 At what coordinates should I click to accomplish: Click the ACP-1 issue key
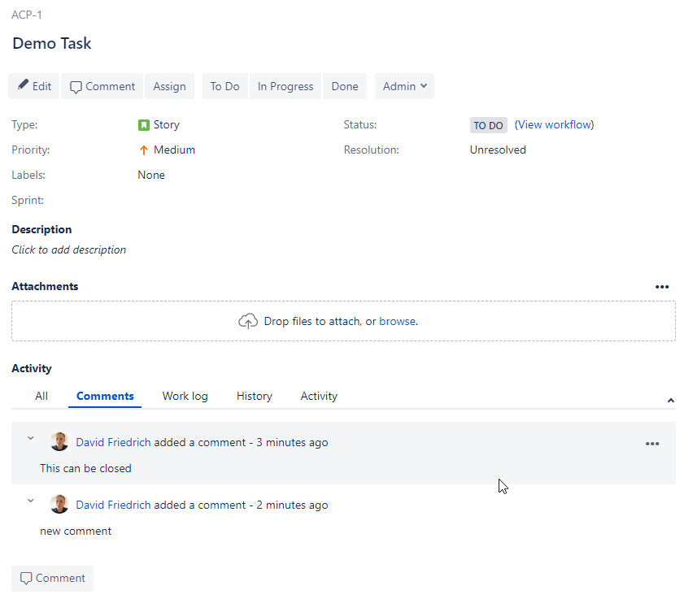pos(27,15)
